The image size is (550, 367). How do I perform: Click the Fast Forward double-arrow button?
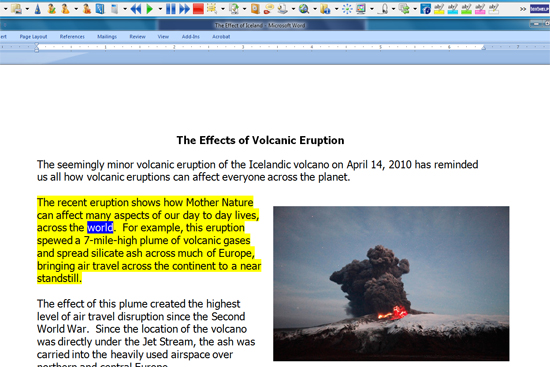[x=184, y=8]
